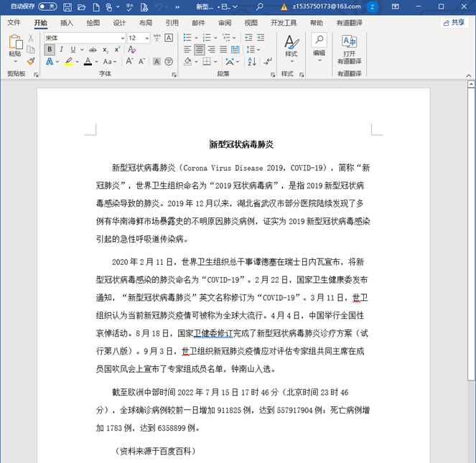Screen dimensions: 476x463
Task: Click the font color A button
Action: [x=88, y=62]
